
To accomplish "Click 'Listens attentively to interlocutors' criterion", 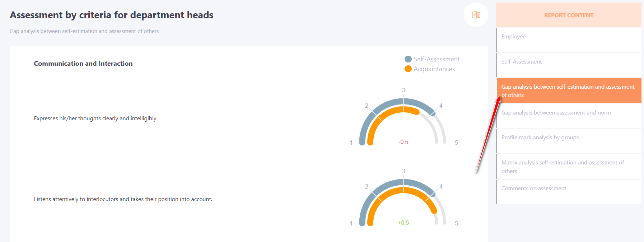I will [x=123, y=199].
